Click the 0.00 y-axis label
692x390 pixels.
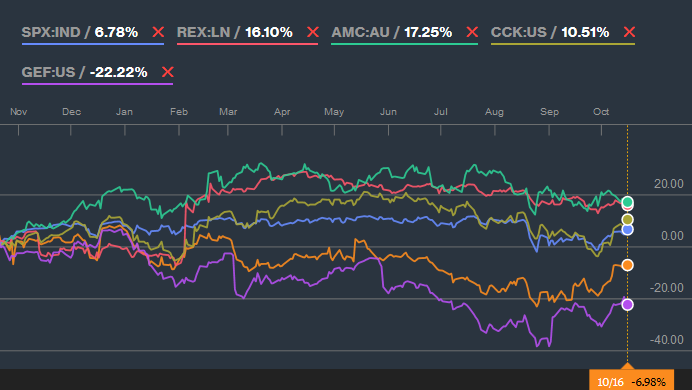click(672, 236)
